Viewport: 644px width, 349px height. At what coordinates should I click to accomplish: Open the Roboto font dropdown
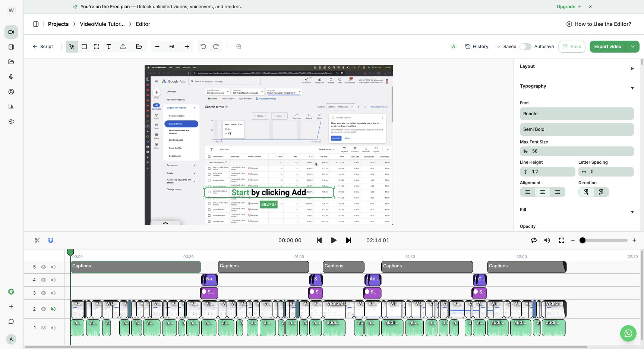coord(577,114)
